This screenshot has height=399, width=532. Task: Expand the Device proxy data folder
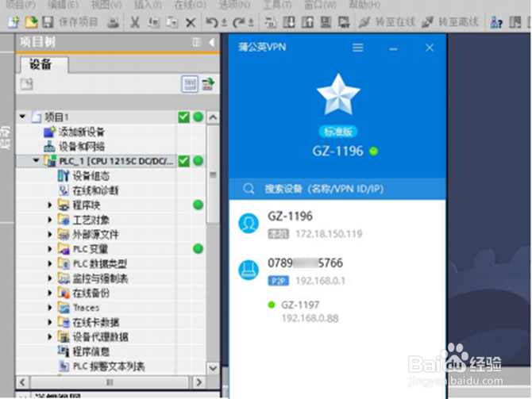(x=50, y=336)
